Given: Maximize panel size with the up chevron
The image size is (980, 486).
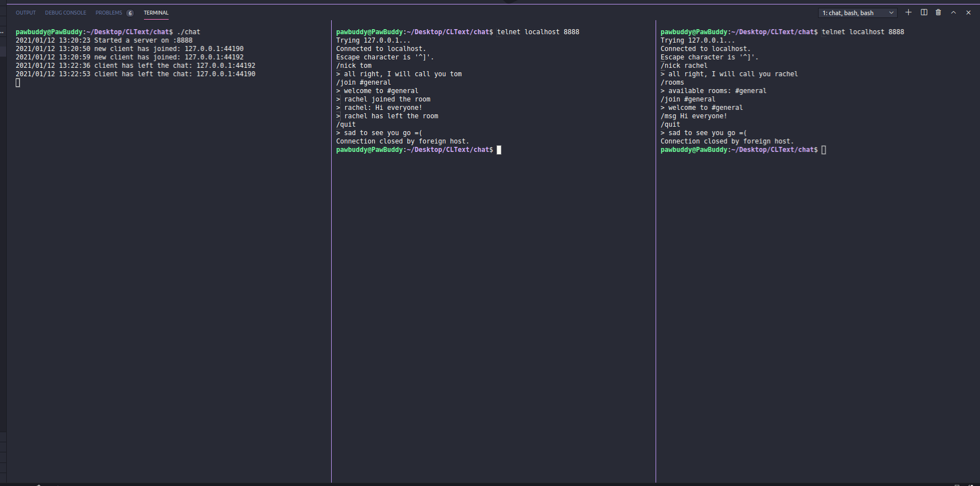Looking at the screenshot, I should point(953,12).
